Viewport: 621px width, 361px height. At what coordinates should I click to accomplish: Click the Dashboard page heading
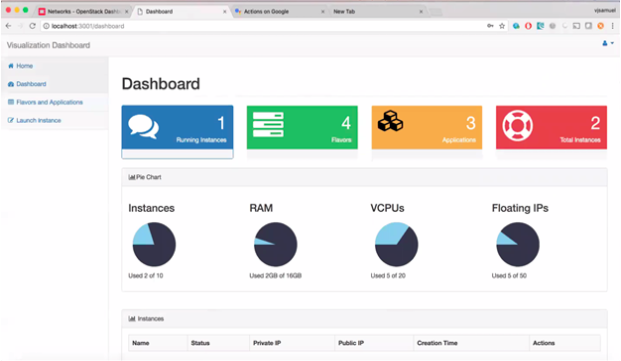tap(161, 84)
